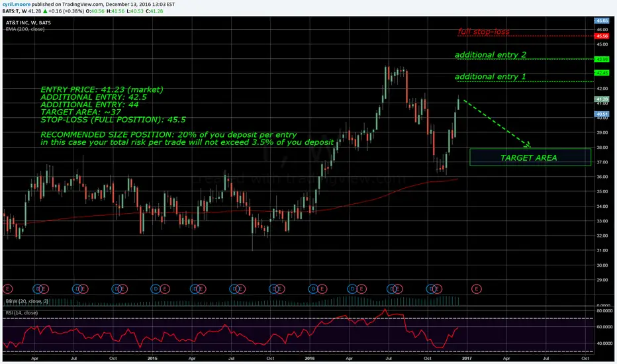The image size is (617, 364).
Task: Click the H:41.56 high value
Action: (116, 11)
